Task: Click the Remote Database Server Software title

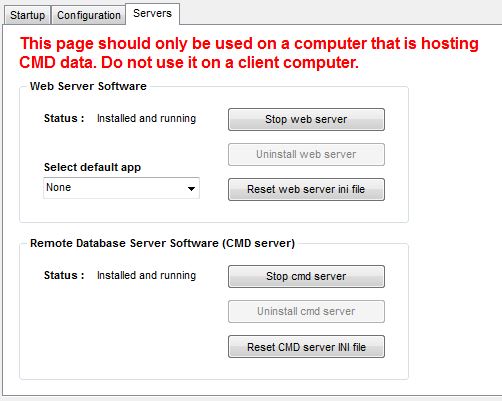Action: point(162,243)
